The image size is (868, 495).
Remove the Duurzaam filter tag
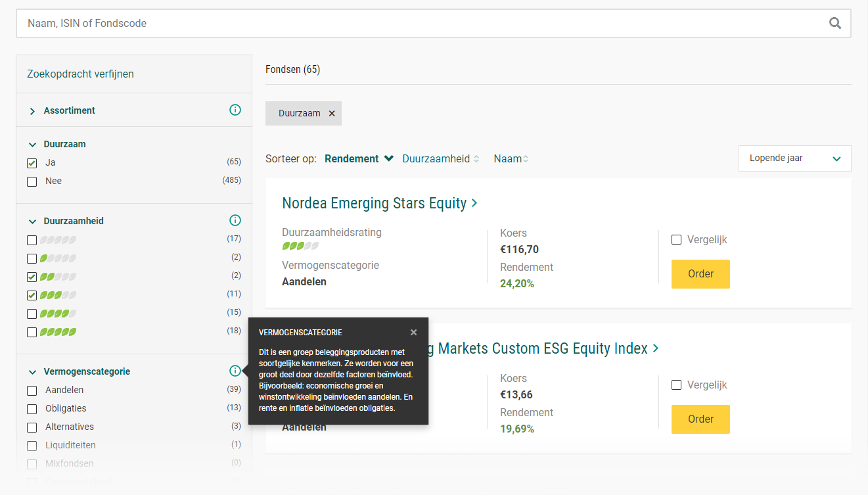332,113
